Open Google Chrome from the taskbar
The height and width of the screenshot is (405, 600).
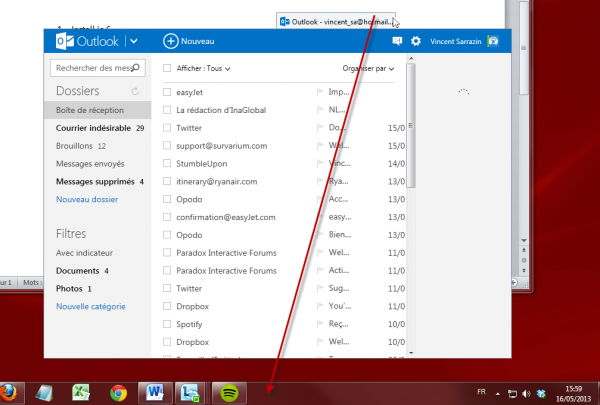tap(118, 393)
